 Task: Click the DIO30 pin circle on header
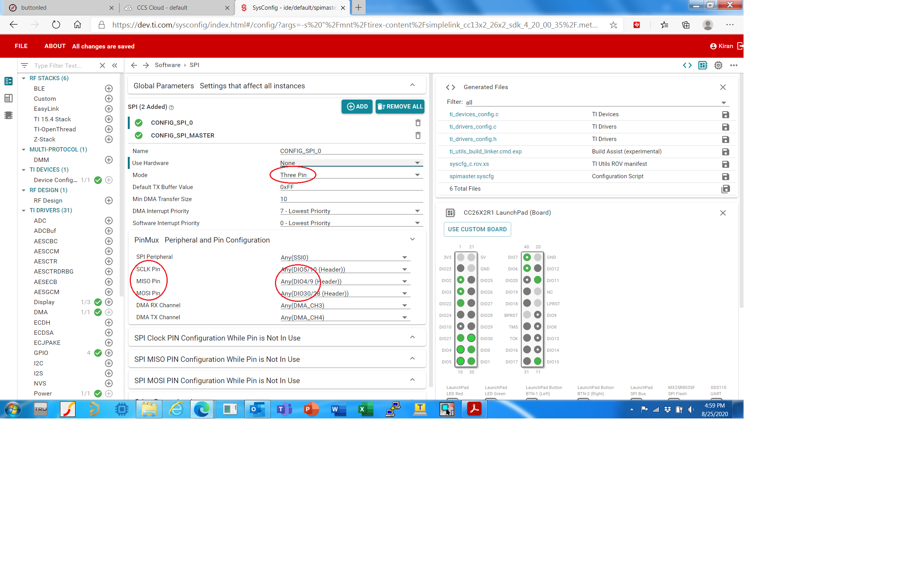471,338
